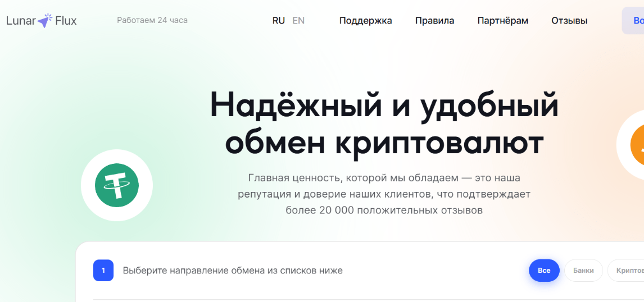Click the step 1 number badge
This screenshot has width=644, height=302.
pyautogui.click(x=103, y=271)
